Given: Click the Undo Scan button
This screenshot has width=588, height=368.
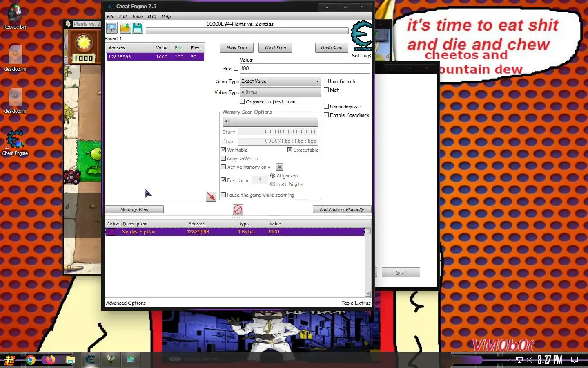Looking at the screenshot, I should [x=332, y=48].
